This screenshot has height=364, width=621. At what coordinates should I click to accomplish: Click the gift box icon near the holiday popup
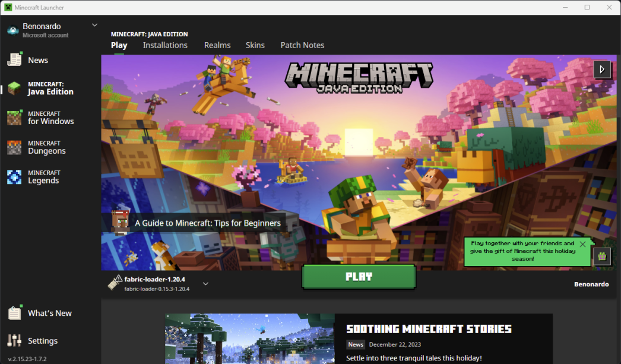[x=601, y=257]
